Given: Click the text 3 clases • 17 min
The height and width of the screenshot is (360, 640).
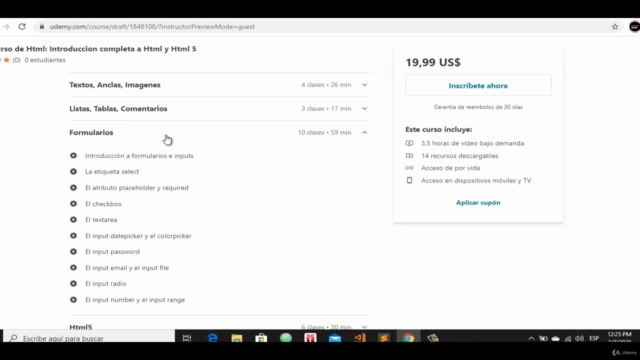Looking at the screenshot, I should tap(326, 109).
